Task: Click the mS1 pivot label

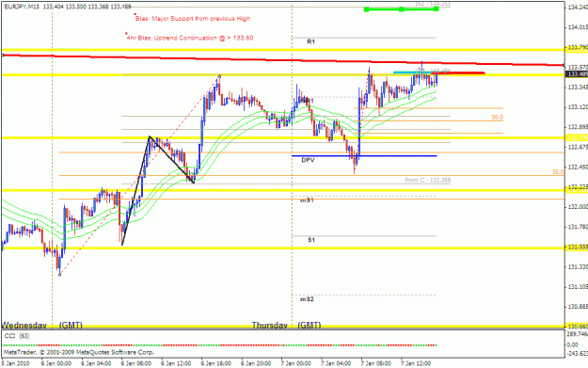Action: tap(307, 200)
